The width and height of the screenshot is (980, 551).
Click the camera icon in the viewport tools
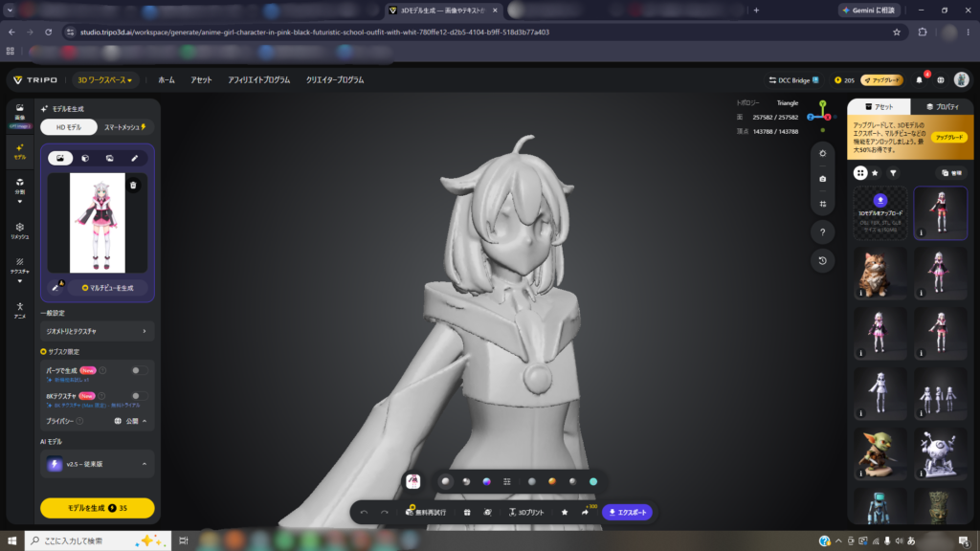click(822, 179)
